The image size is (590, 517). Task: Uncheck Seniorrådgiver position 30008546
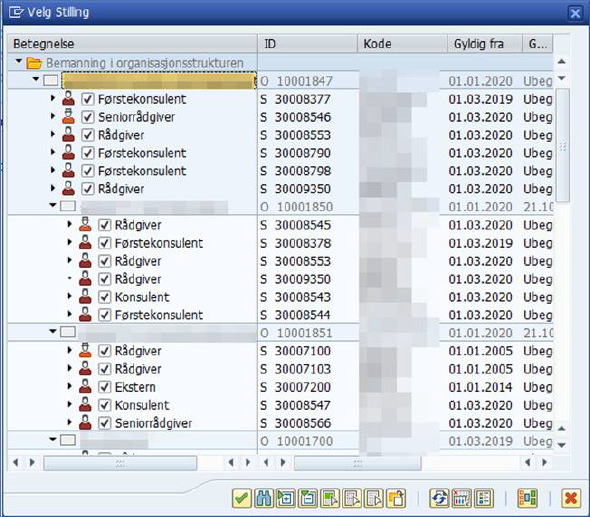pyautogui.click(x=88, y=117)
